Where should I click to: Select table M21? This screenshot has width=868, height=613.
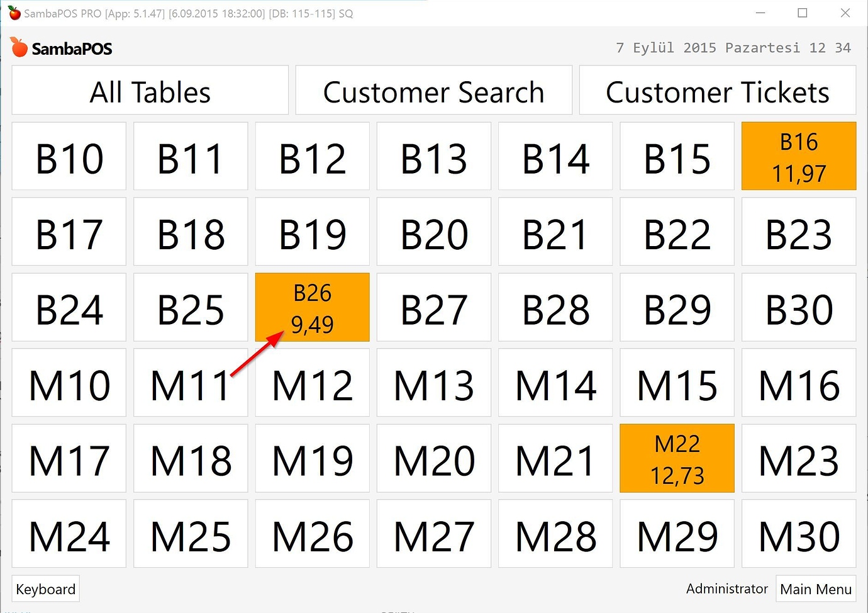[555, 458]
